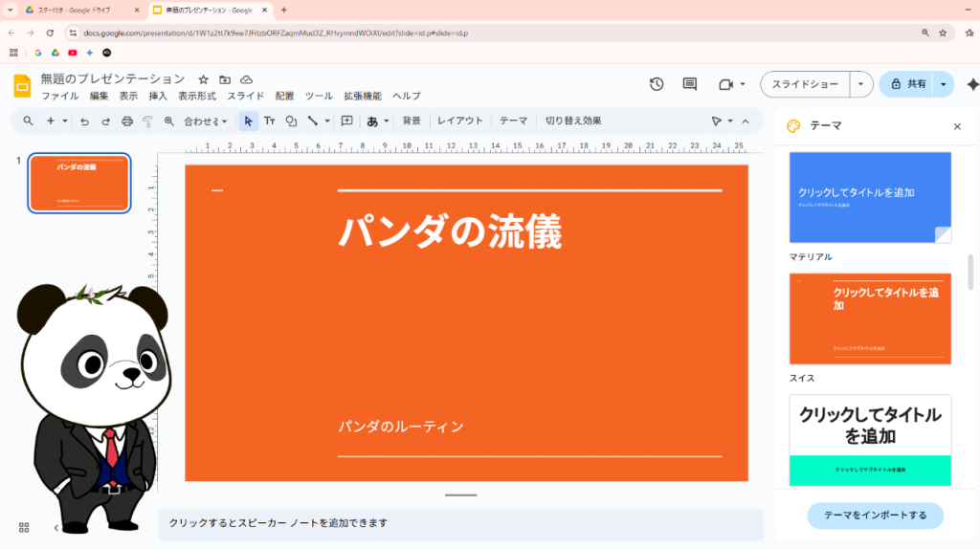Check the cloud save status icon
The height and width of the screenshot is (549, 980).
coord(246,79)
